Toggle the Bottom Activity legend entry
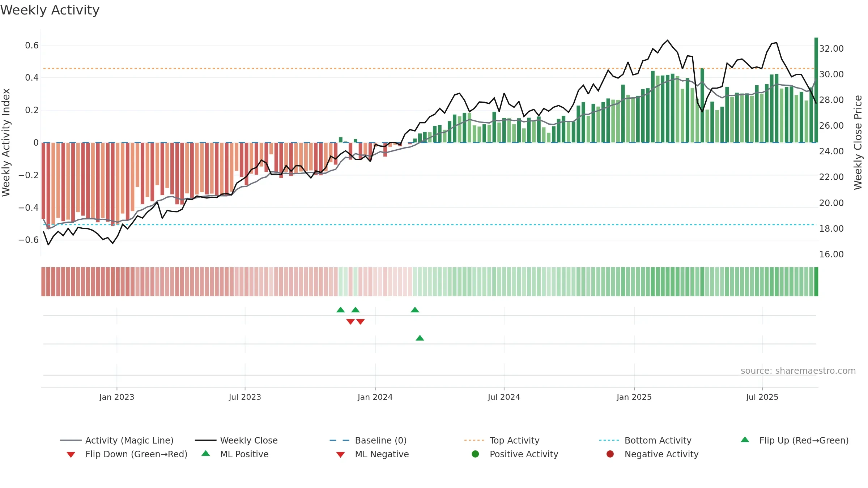Screen dimensions: 868x488 pyautogui.click(x=645, y=440)
